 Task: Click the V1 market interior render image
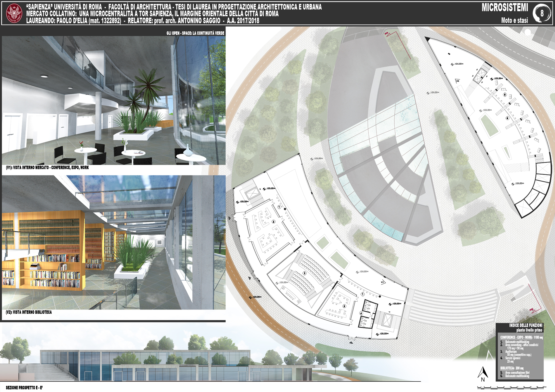pyautogui.click(x=114, y=100)
